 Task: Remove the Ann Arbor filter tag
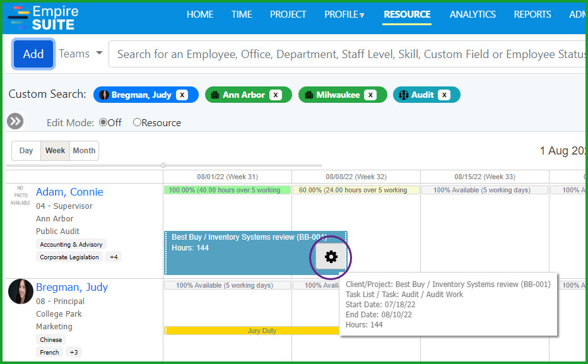[276, 95]
